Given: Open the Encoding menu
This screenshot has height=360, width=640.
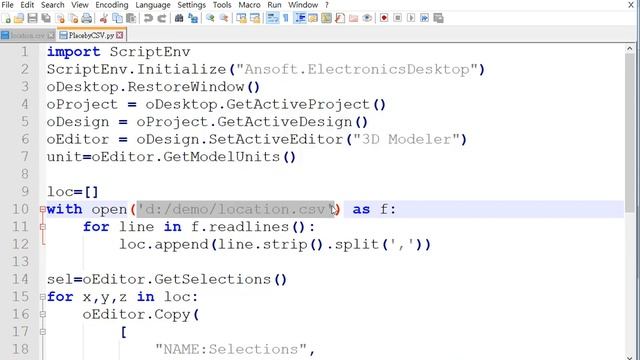Looking at the screenshot, I should tap(112, 5).
